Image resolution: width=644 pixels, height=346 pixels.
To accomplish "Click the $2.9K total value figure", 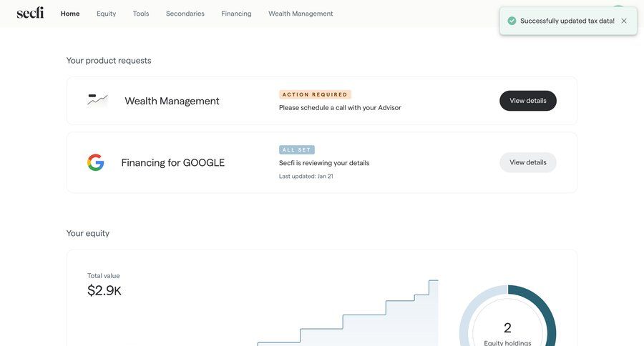I will tap(104, 290).
